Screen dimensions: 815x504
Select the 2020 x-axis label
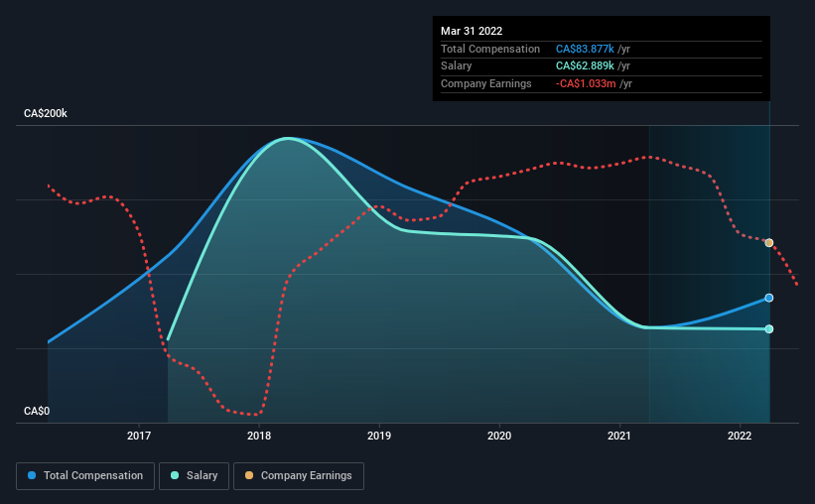tap(499, 436)
